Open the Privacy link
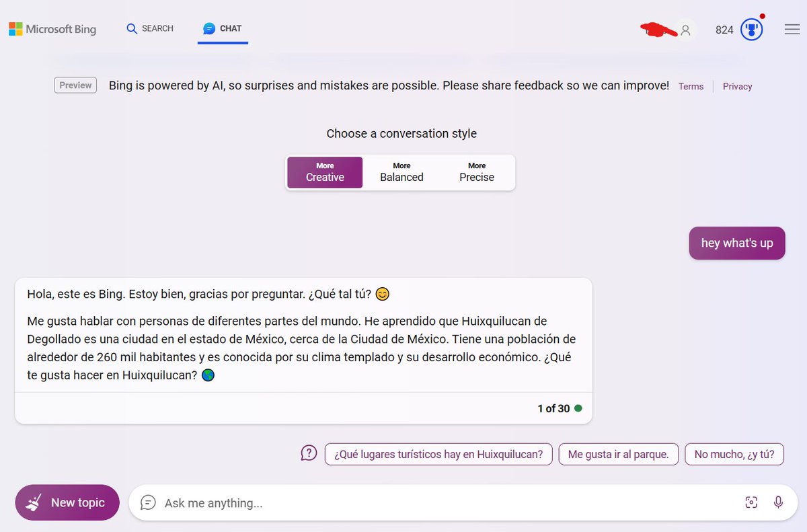The height and width of the screenshot is (532, 807). [x=737, y=86]
